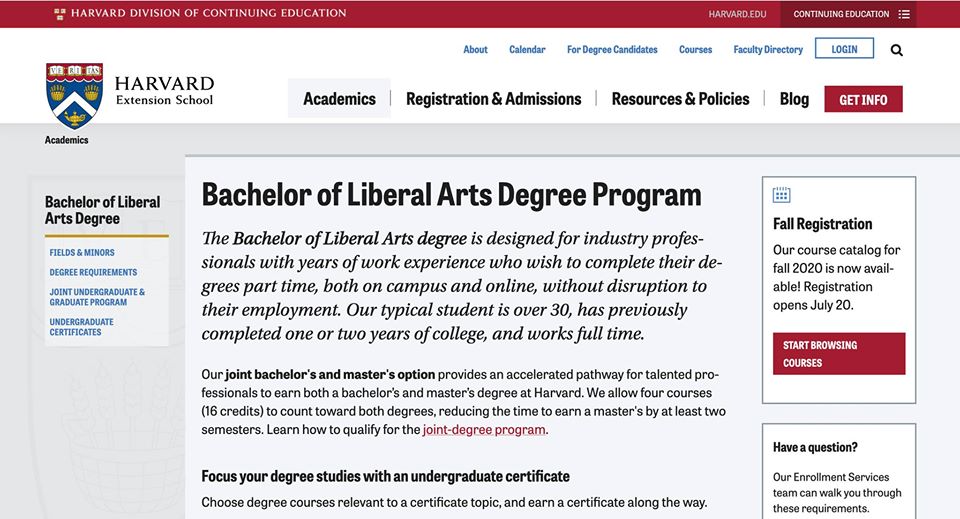Follow the joint-degree program link
Viewport: 960px width, 519px height.
[x=484, y=430]
